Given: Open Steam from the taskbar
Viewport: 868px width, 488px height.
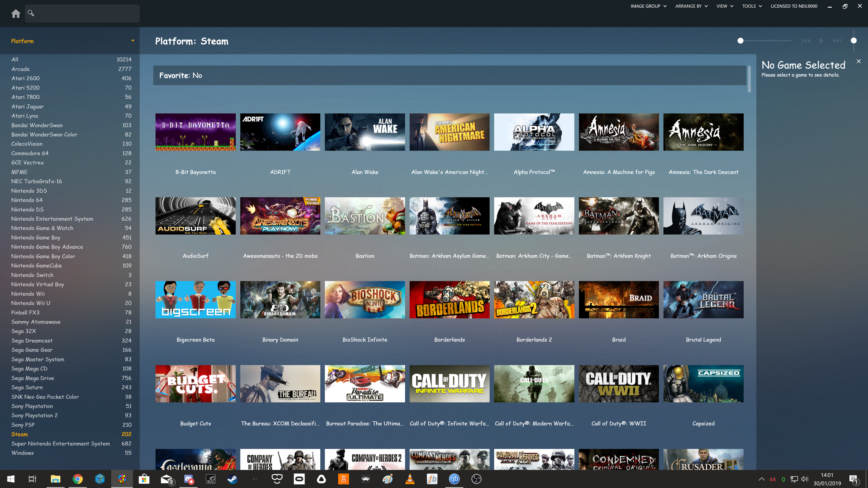Looking at the screenshot, I should click(x=233, y=479).
